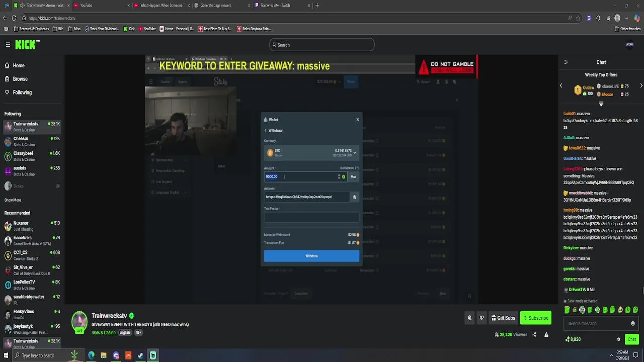This screenshot has height=362, width=644.
Task: Click the Gift Subs button
Action: point(503,318)
